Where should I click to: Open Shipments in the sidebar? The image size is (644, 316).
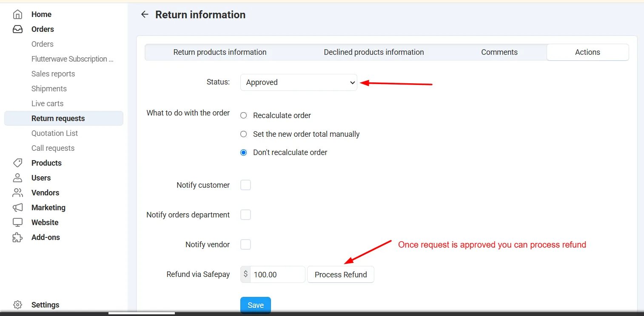point(49,89)
